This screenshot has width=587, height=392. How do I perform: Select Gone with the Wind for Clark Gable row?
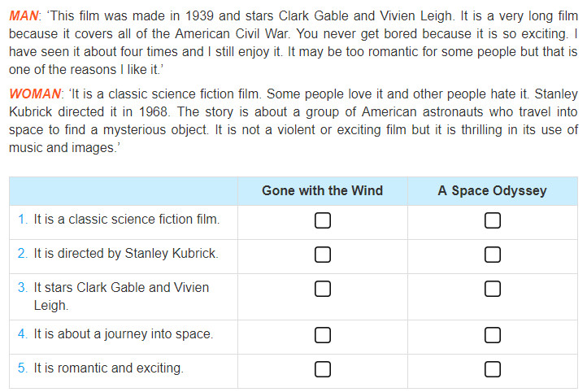[x=322, y=289]
